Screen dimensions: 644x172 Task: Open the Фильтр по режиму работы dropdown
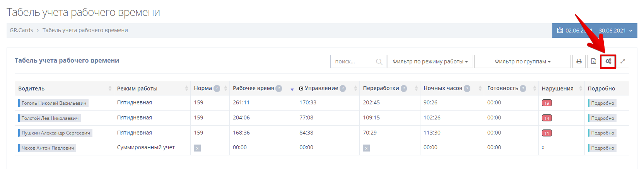click(430, 61)
